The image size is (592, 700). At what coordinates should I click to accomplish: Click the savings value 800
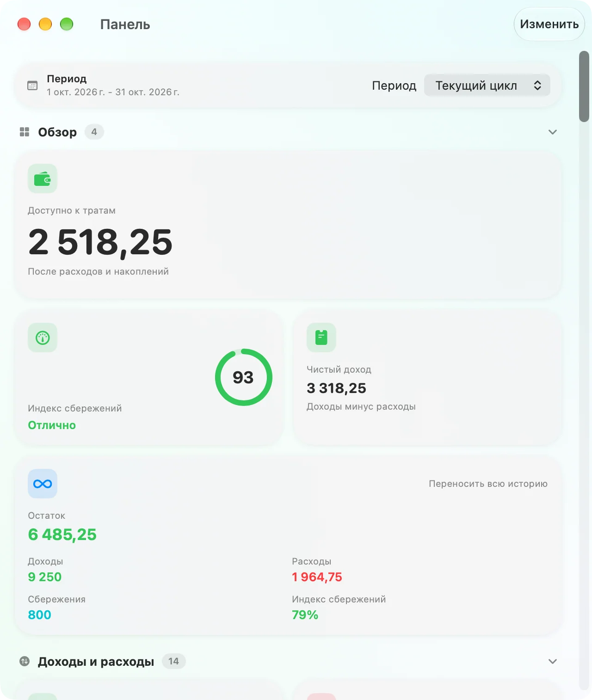tap(39, 615)
